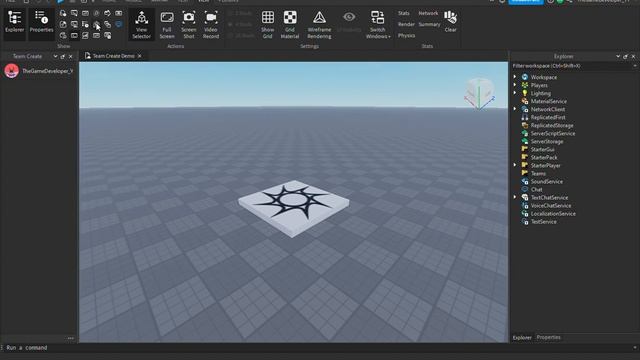
Task: Open Team Create panel ellipsis menu
Action: point(71,338)
